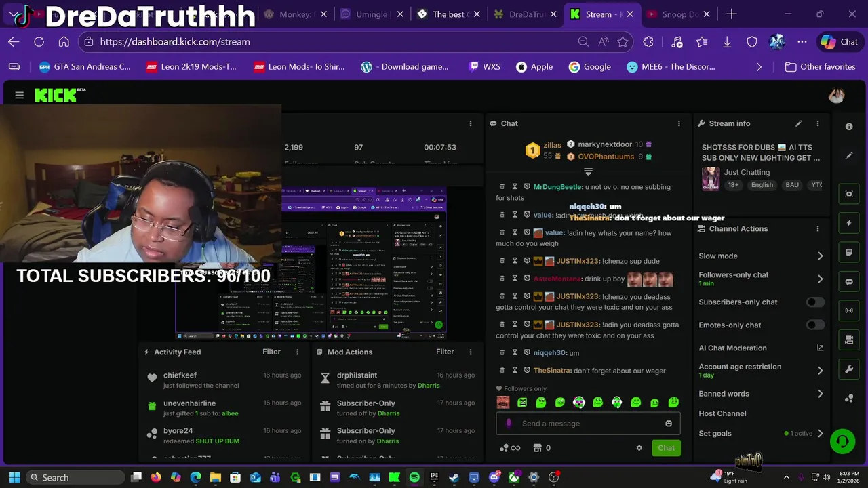The height and width of the screenshot is (488, 868).
Task: Switch to The best C browser tab
Action: [x=448, y=14]
